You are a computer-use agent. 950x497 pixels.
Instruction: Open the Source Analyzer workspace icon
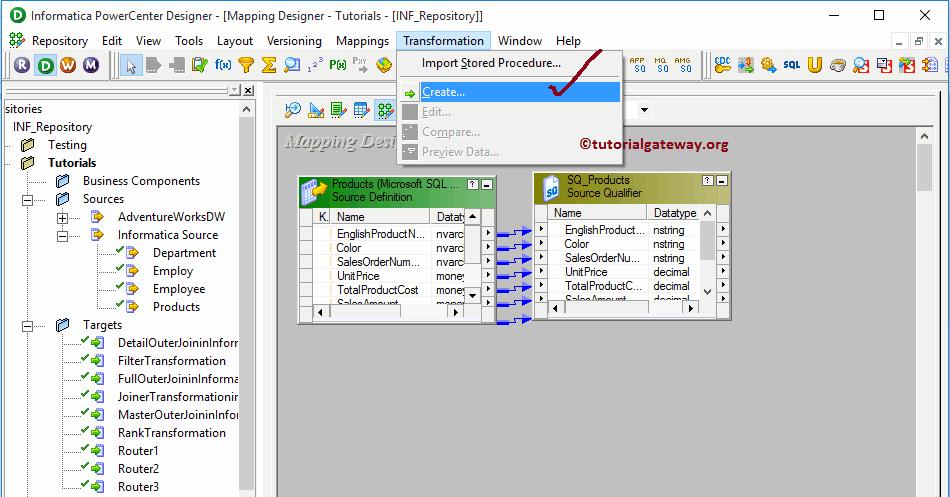(293, 110)
